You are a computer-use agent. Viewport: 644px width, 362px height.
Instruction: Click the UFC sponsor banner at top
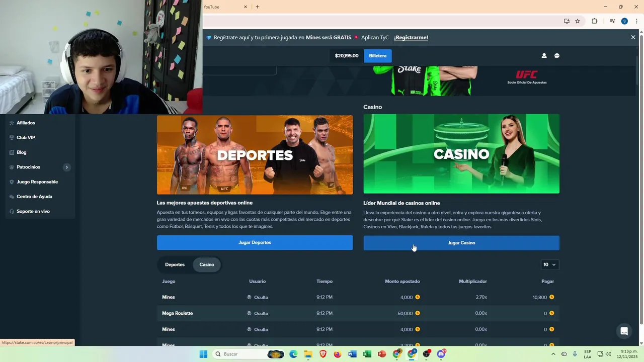coord(527,77)
